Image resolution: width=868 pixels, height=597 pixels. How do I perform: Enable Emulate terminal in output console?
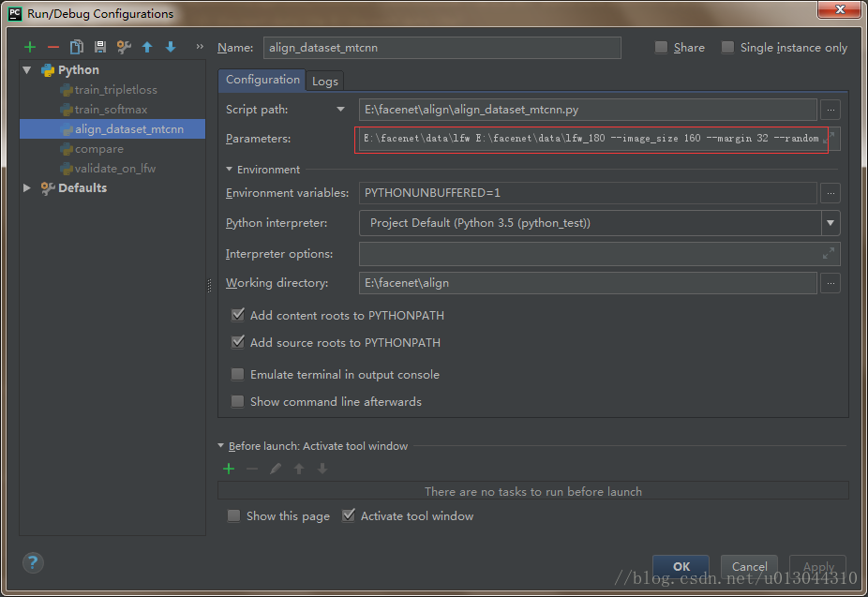237,375
